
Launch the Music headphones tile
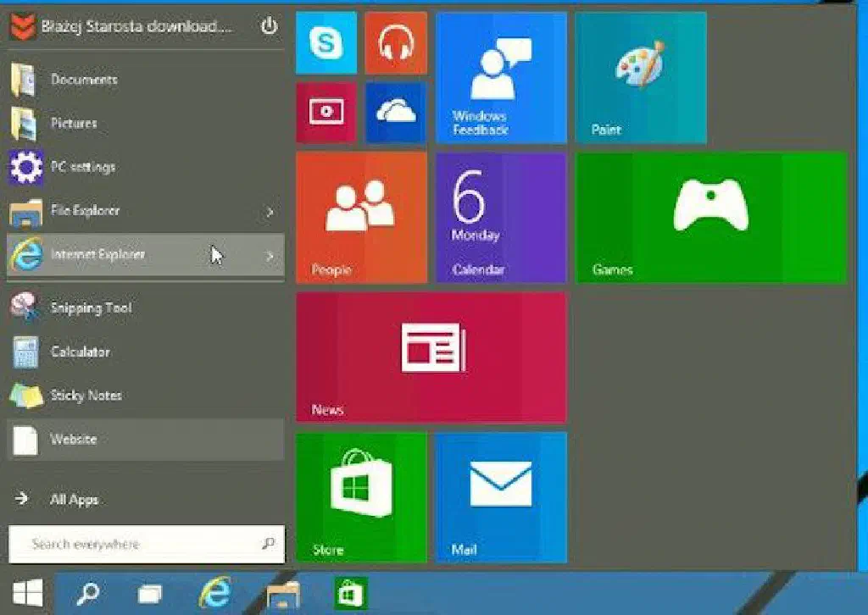tap(395, 43)
